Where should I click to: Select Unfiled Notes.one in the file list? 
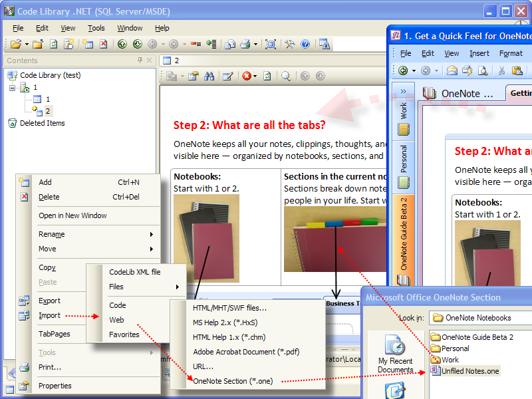click(470, 371)
